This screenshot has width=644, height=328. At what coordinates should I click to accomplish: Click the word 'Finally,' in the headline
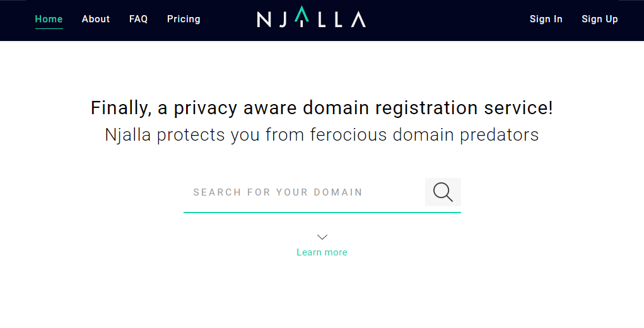[x=121, y=108]
